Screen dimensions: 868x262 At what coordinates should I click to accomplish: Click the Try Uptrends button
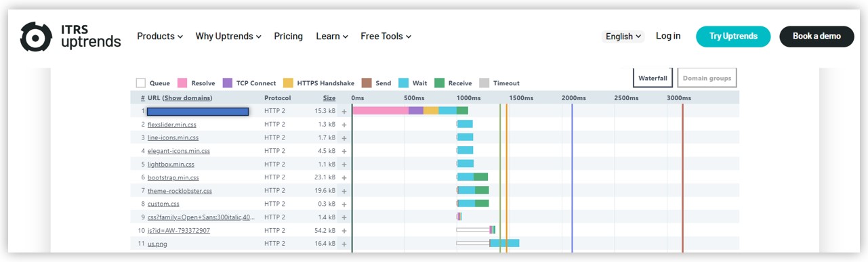[733, 37]
